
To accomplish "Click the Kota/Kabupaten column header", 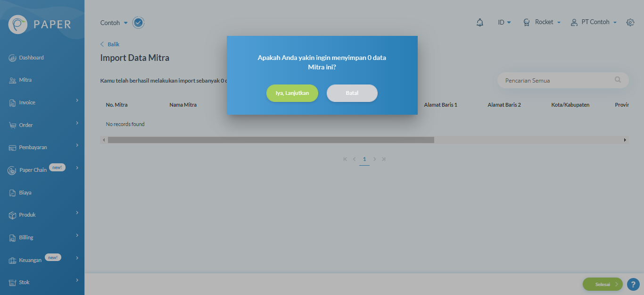I will [x=570, y=105].
